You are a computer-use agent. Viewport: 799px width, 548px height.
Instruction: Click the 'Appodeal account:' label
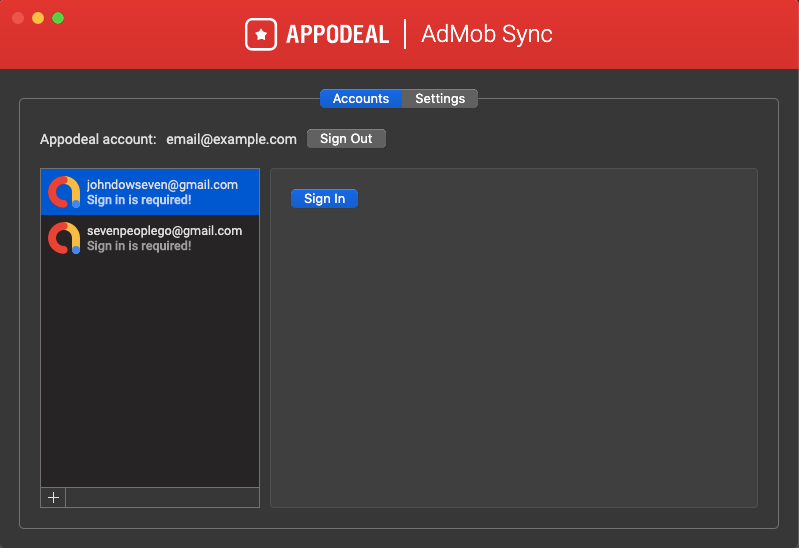click(98, 139)
